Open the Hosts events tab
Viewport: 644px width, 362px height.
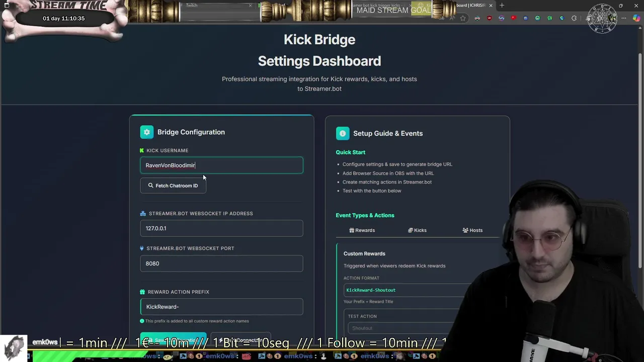[x=472, y=230]
